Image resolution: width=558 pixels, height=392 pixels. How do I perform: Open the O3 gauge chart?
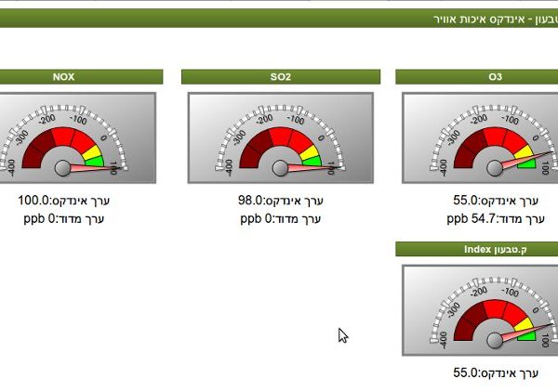pyautogui.click(x=480, y=137)
